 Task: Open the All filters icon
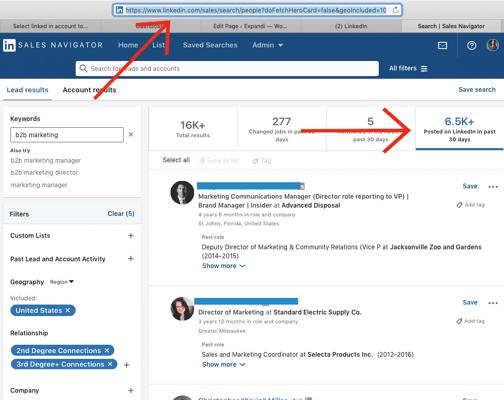click(424, 68)
